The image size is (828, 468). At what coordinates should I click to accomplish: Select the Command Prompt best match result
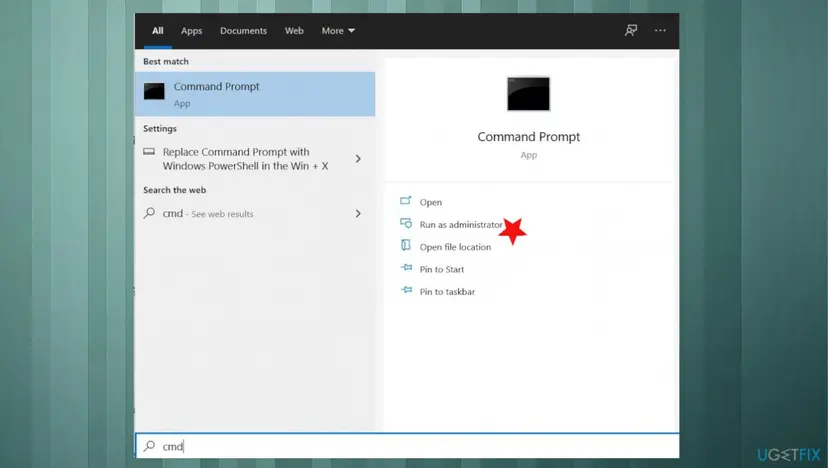click(x=255, y=94)
